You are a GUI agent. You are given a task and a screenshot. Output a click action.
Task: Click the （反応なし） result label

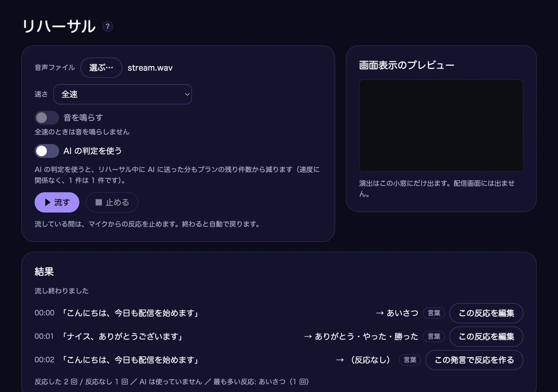(x=370, y=360)
